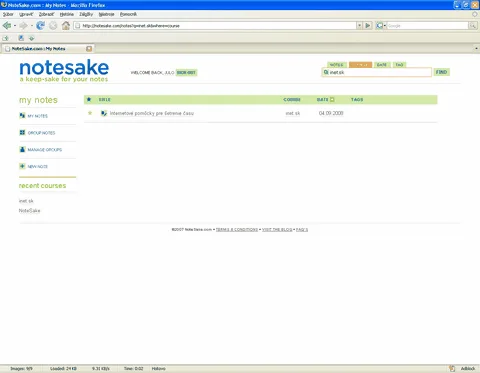Click the blue bookmarks toolbar icon
Image resolution: width=480 pixels, height=373 pixels.
tap(21, 38)
